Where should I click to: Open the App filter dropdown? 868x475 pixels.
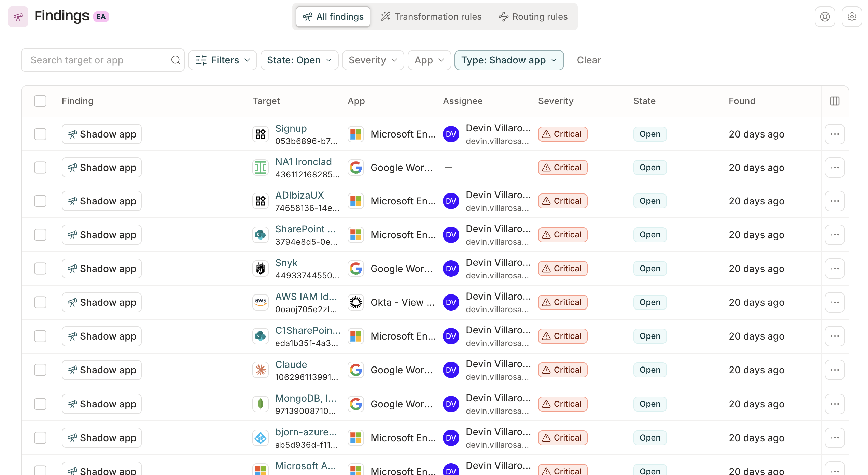point(430,60)
